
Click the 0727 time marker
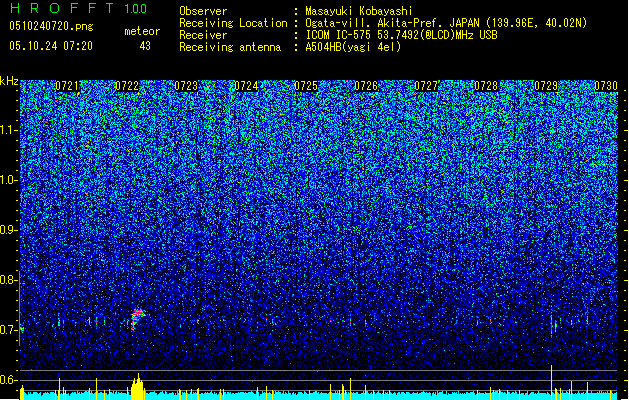click(x=426, y=86)
